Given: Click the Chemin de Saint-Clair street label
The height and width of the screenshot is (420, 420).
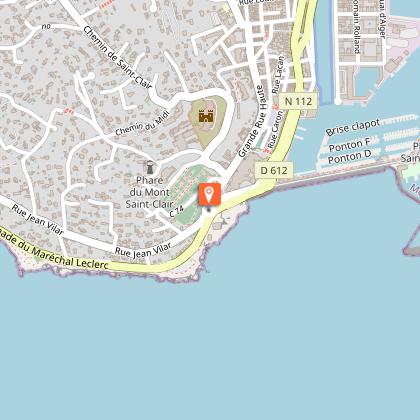Looking at the screenshot, I should point(117,58).
